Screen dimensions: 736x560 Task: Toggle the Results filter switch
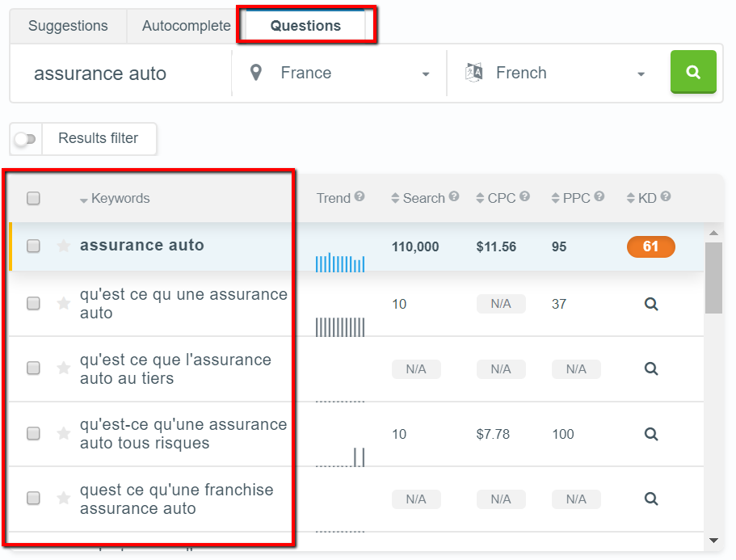pos(25,139)
